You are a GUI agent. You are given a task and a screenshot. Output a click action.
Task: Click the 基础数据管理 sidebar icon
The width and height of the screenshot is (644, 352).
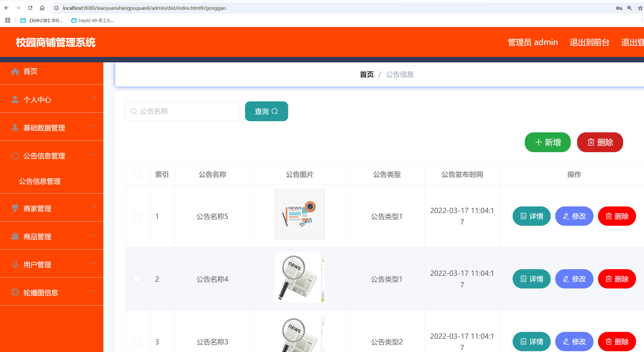coord(15,127)
